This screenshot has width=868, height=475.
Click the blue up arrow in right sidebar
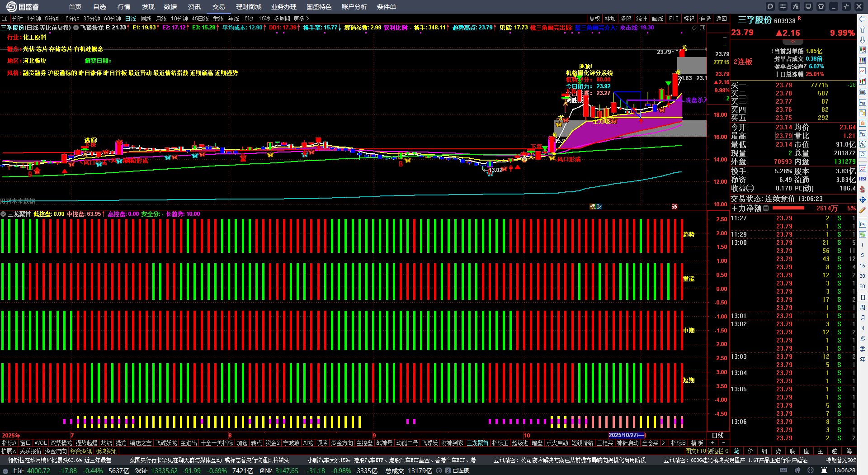coord(863,29)
